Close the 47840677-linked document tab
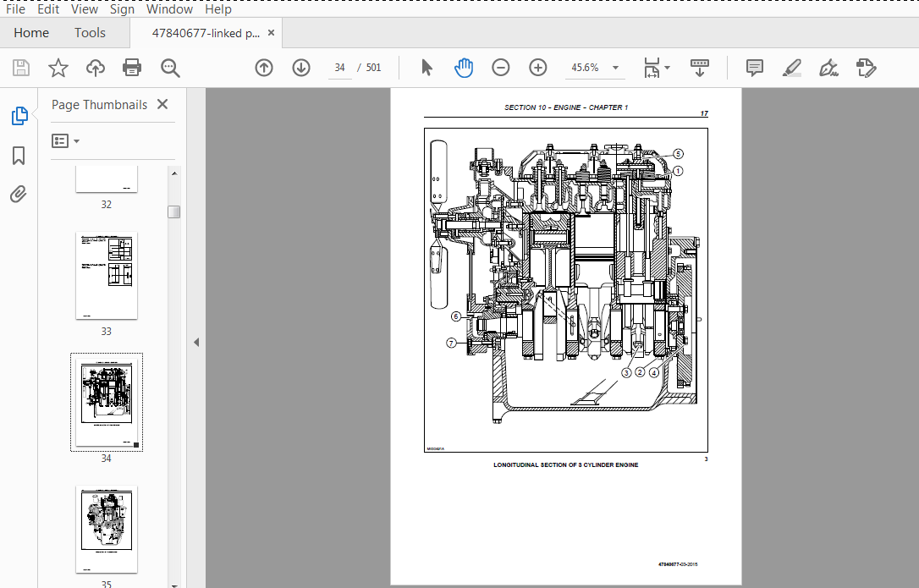Screen dimensions: 919x588 [x=271, y=33]
